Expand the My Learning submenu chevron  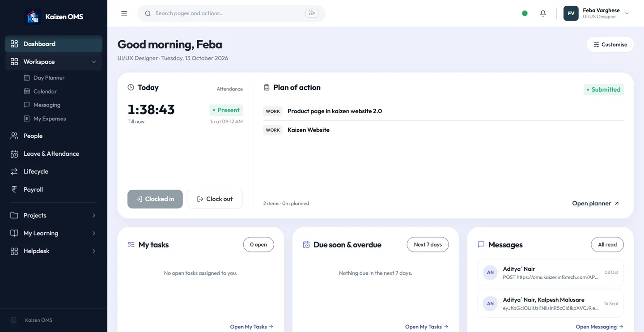pos(94,233)
